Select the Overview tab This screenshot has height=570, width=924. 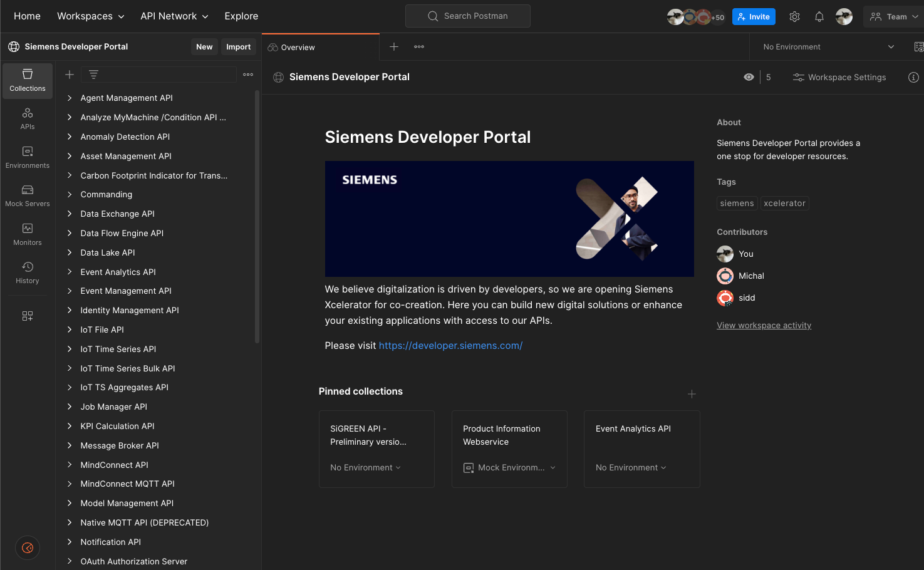321,47
